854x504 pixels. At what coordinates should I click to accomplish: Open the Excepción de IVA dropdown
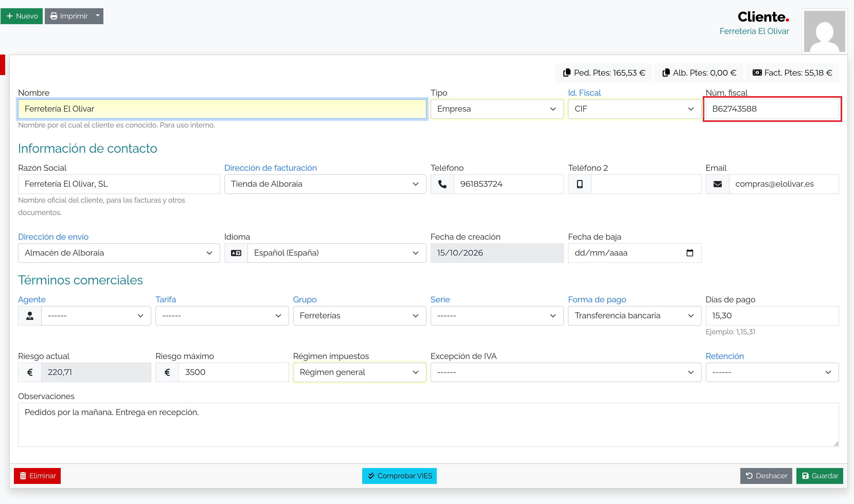(x=566, y=372)
